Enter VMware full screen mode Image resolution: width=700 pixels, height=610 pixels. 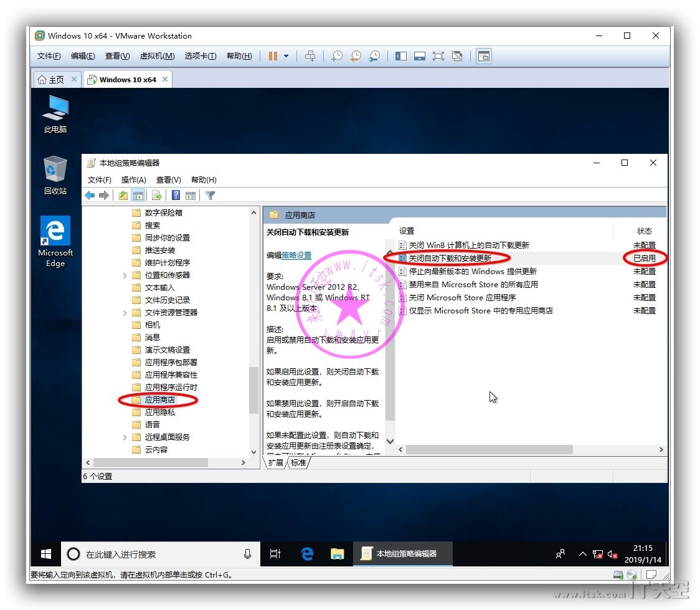coord(438,56)
